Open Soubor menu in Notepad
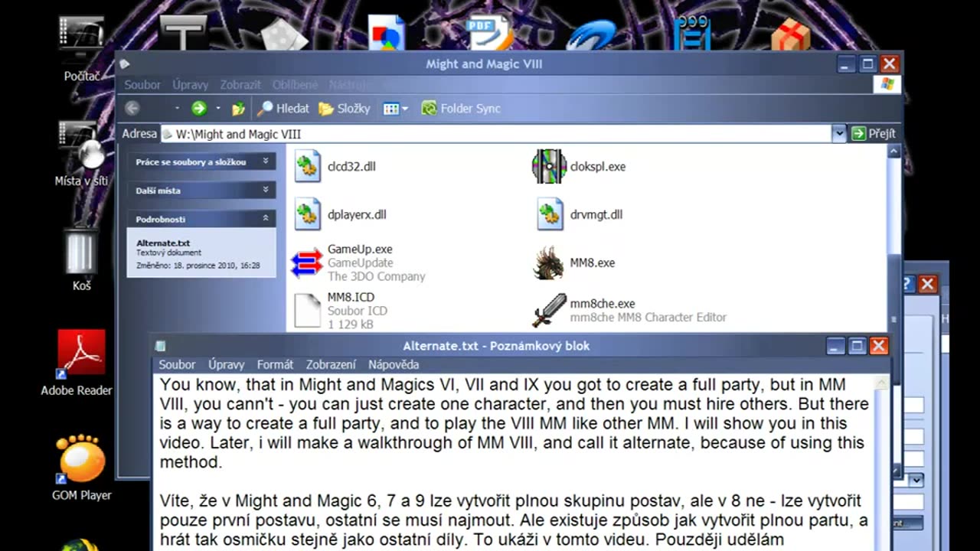This screenshot has height=551, width=980. click(x=177, y=365)
